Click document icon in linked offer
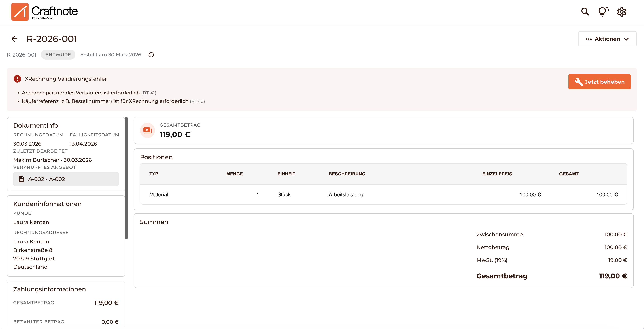 click(x=22, y=179)
